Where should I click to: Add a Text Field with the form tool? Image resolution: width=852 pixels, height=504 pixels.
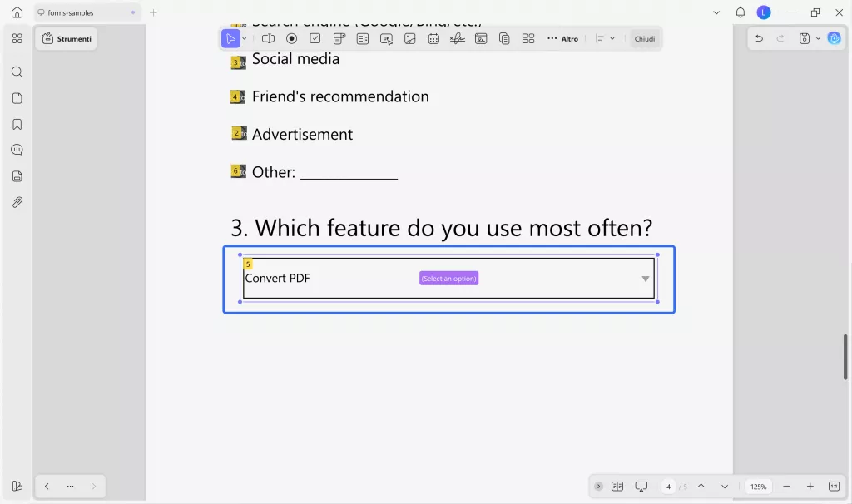click(267, 38)
